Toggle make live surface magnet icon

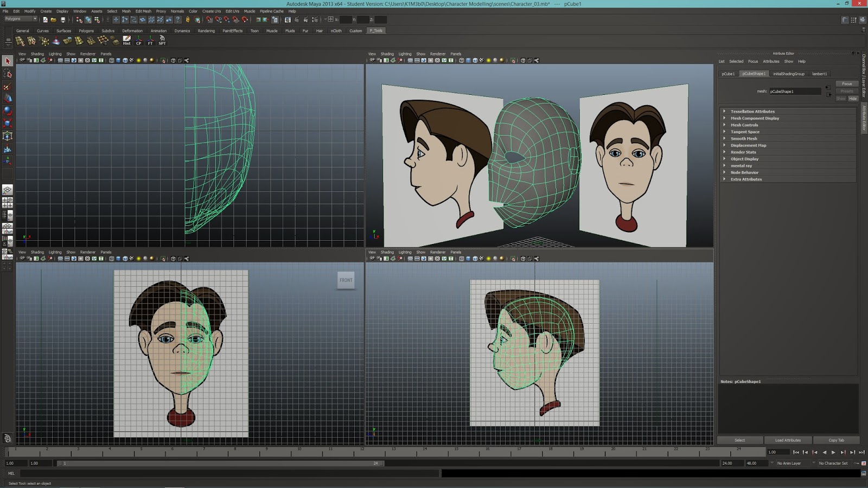[x=245, y=20]
